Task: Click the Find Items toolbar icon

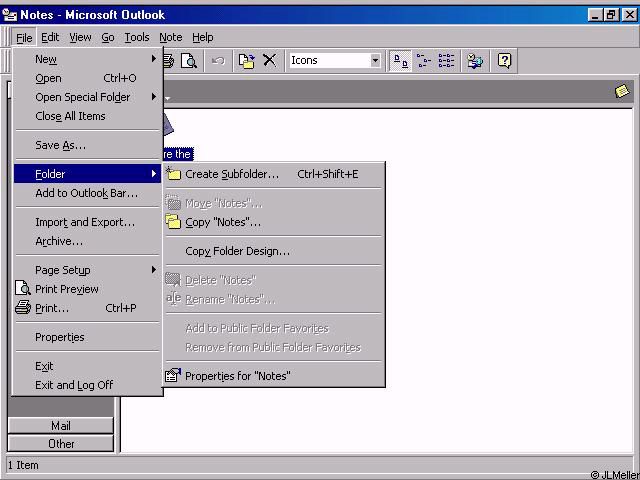Action: click(475, 61)
